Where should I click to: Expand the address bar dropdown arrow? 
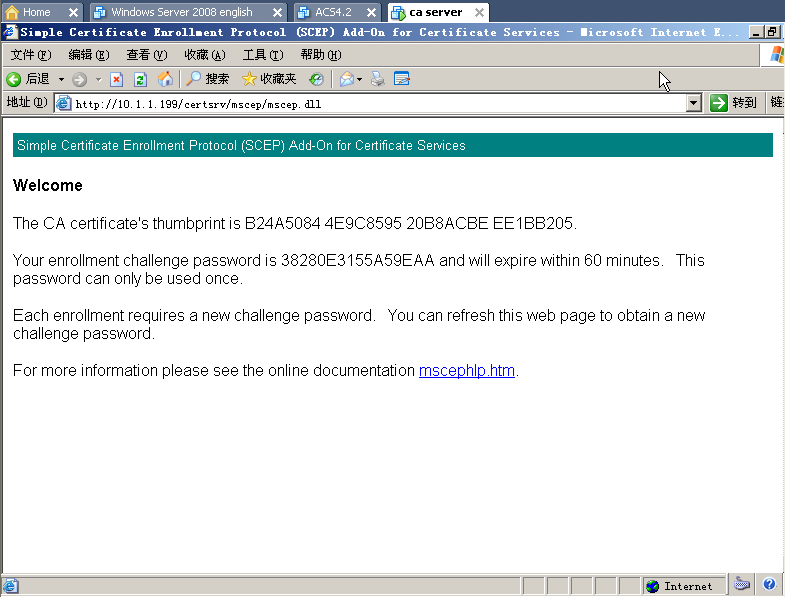pyautogui.click(x=693, y=104)
